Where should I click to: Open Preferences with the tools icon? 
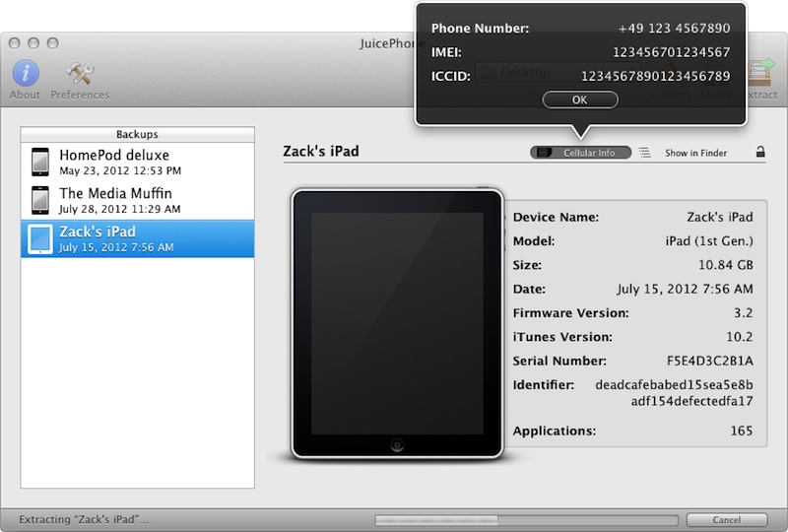tap(80, 74)
